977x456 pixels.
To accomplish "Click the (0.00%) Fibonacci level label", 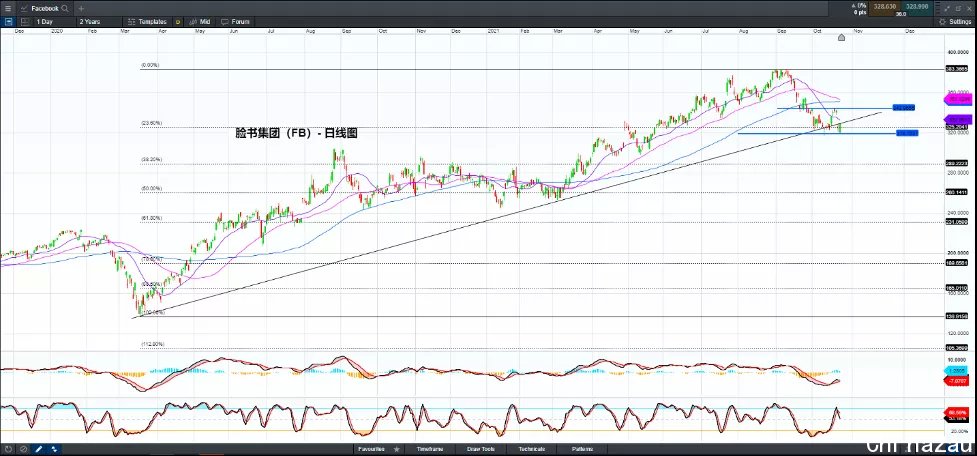I will coord(150,65).
